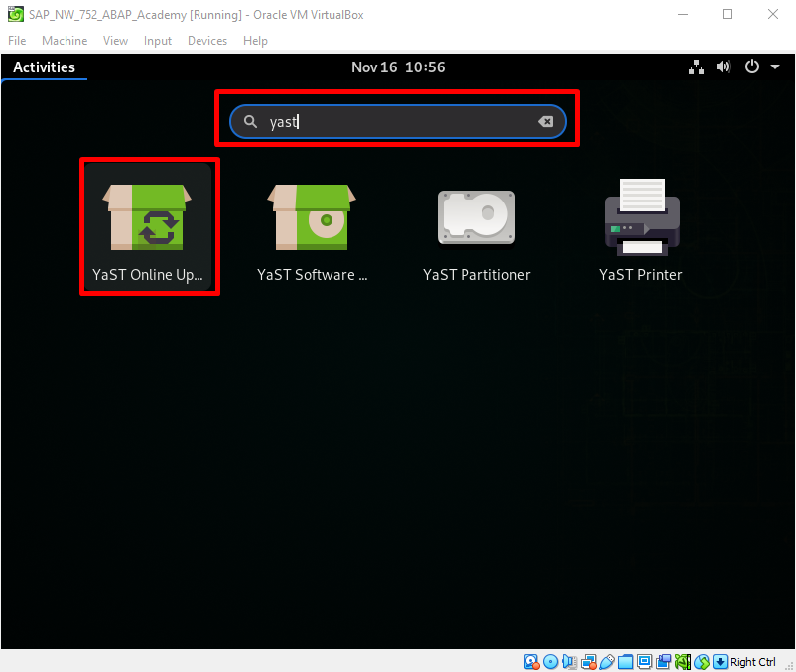Open YaST Online Update application
Screen dimensions: 796x672
click(148, 226)
